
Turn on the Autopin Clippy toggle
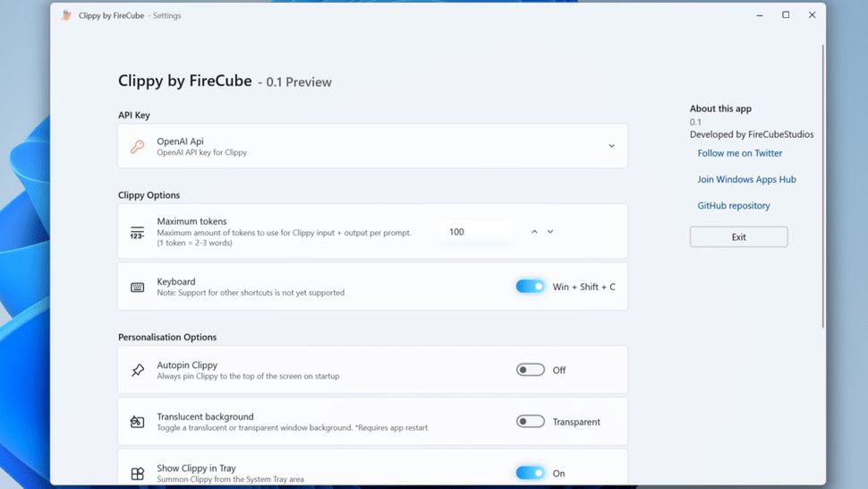(530, 370)
